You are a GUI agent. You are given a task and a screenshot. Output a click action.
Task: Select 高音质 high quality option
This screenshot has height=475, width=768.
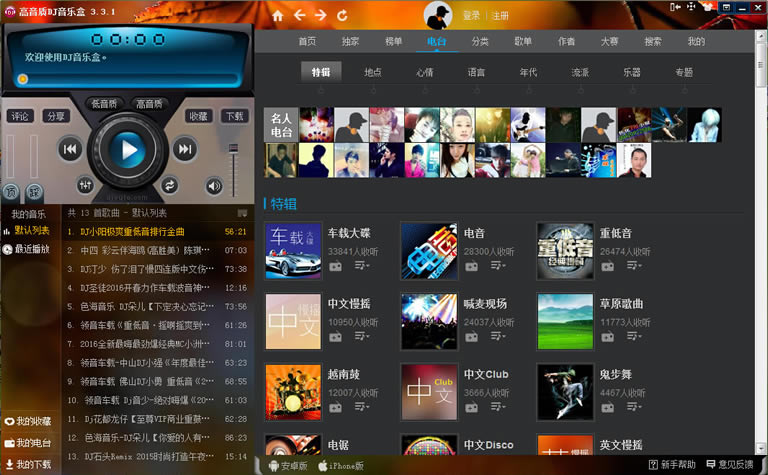coord(149,103)
